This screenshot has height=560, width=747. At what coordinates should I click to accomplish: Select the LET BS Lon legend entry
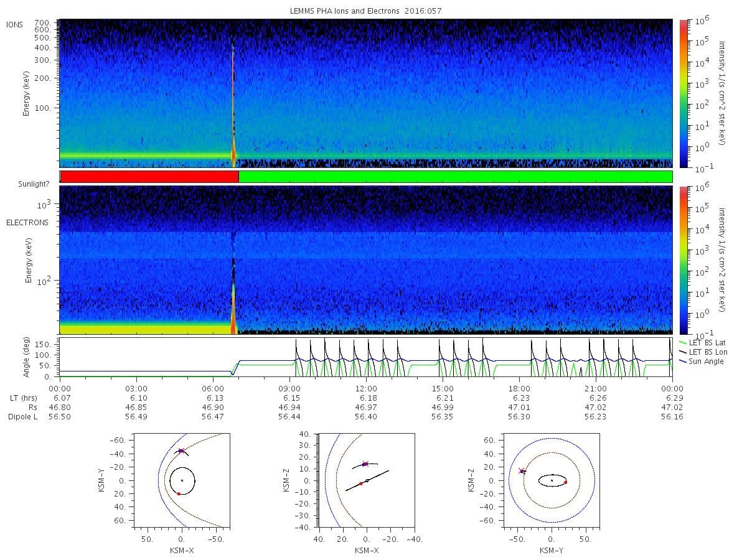[x=704, y=352]
